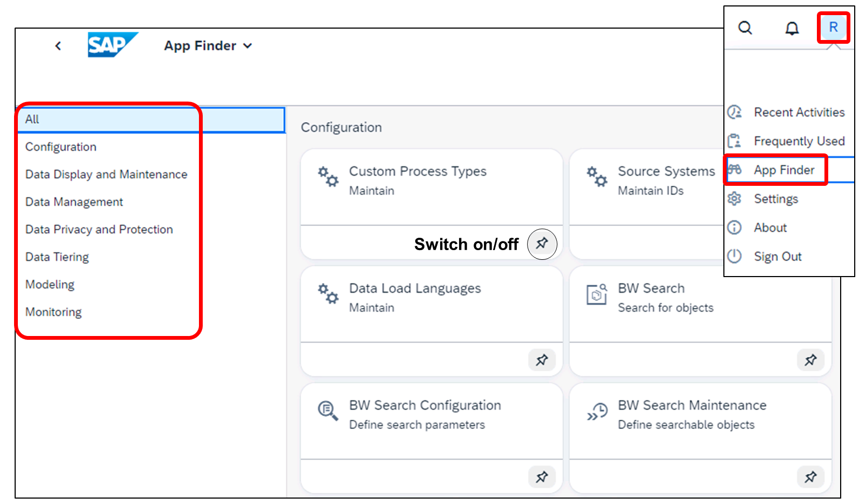
Task: Select the Modeling category
Action: click(x=50, y=285)
